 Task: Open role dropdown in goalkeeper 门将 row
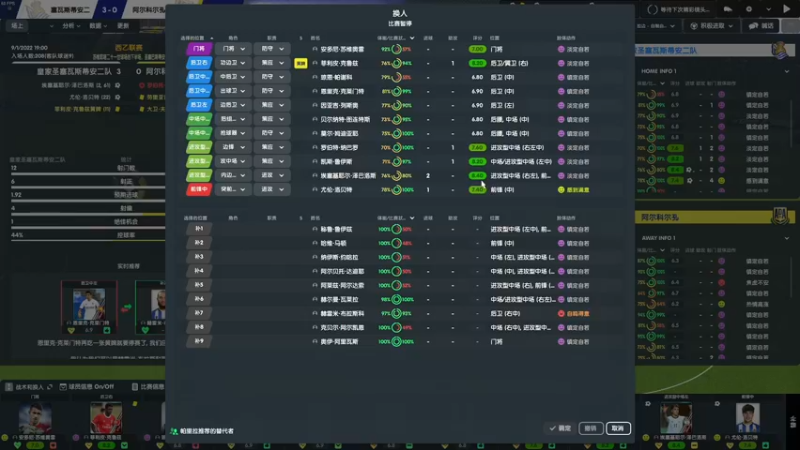(x=233, y=49)
